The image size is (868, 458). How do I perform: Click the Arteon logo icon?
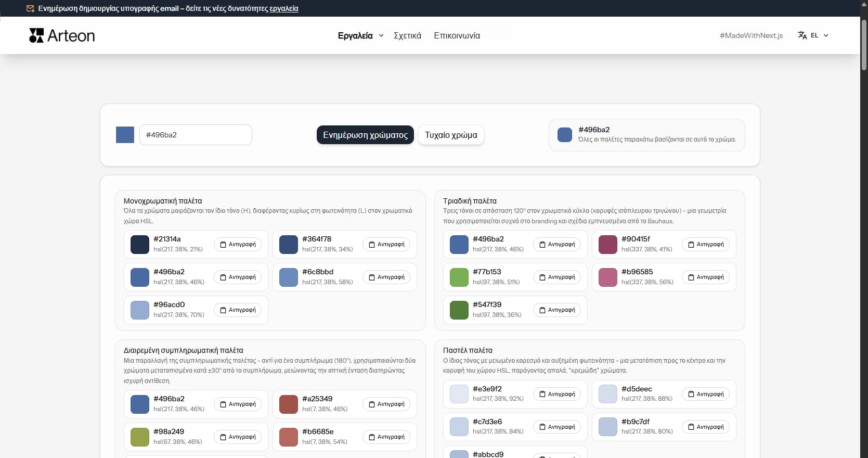36,35
